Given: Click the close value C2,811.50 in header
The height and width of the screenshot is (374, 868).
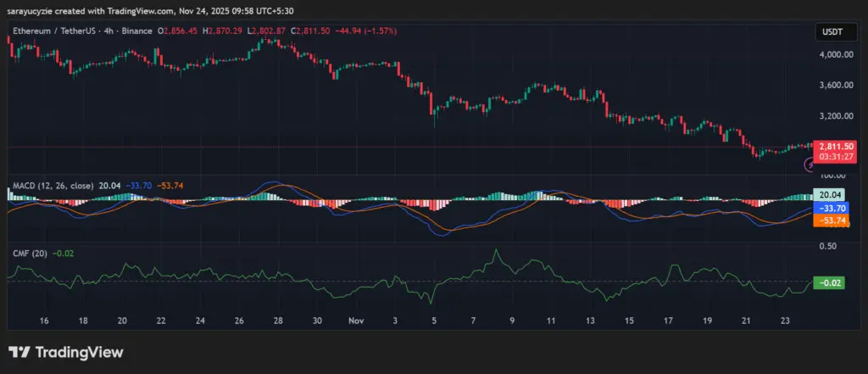Looking at the screenshot, I should 309,31.
